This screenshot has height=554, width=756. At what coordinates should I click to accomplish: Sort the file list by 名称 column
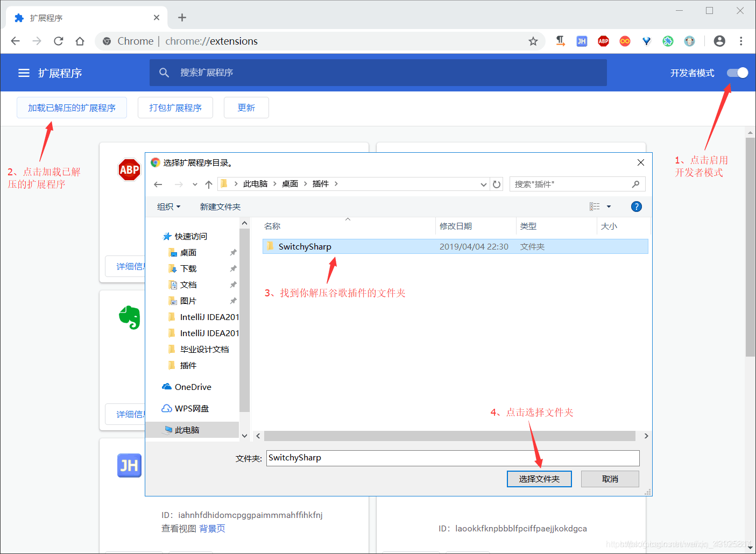(x=348, y=226)
